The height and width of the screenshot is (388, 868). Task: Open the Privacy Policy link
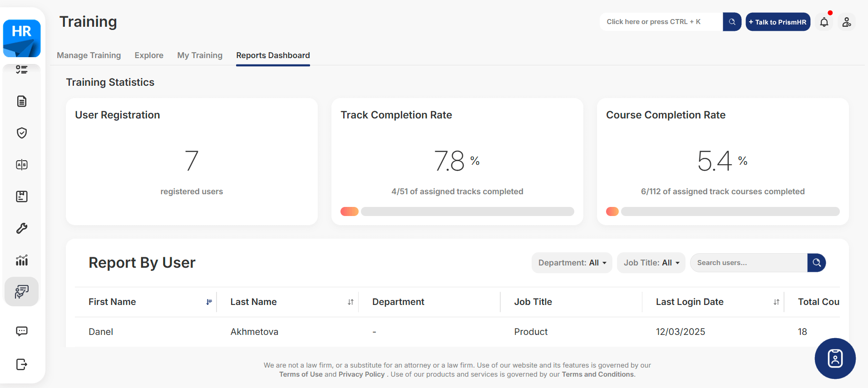(x=361, y=374)
